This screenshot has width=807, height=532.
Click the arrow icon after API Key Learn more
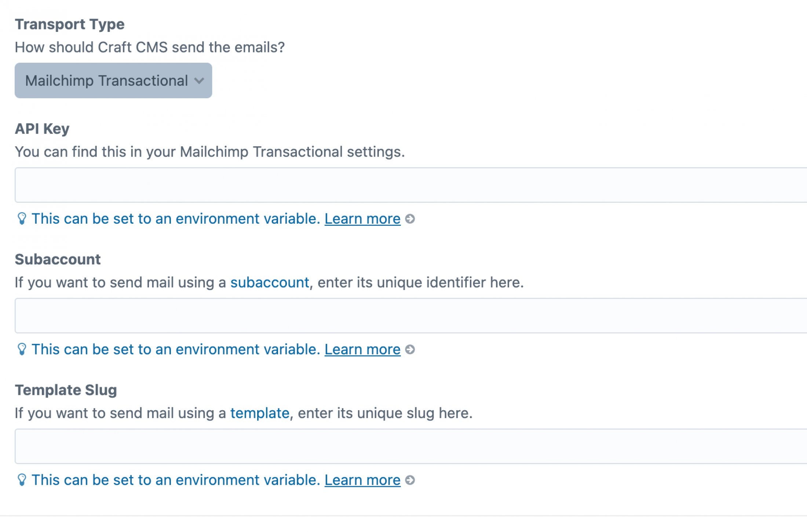click(x=411, y=219)
